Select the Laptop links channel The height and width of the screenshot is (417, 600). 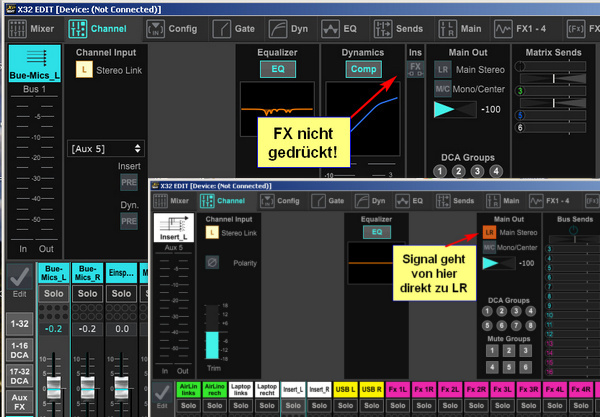[x=241, y=389]
